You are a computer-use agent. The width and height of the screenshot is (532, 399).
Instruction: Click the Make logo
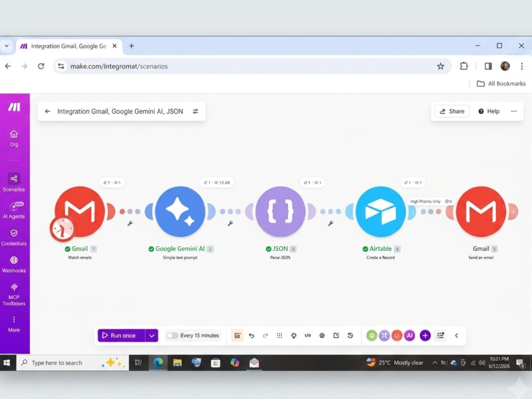pyautogui.click(x=14, y=107)
